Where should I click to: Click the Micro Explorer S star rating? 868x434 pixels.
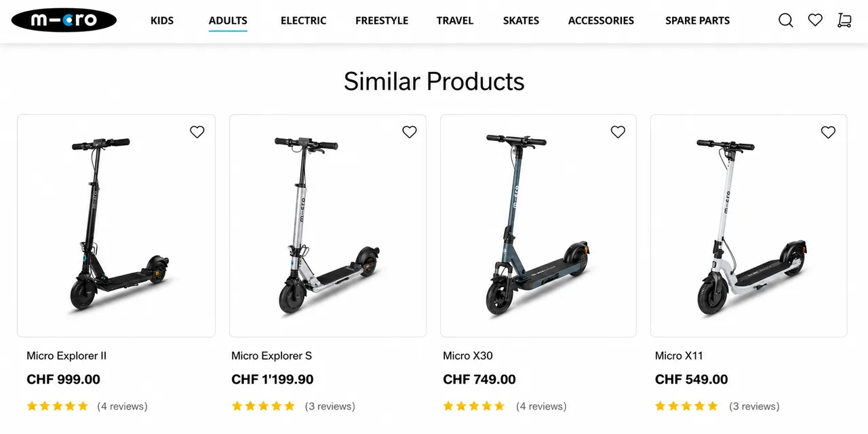point(263,406)
